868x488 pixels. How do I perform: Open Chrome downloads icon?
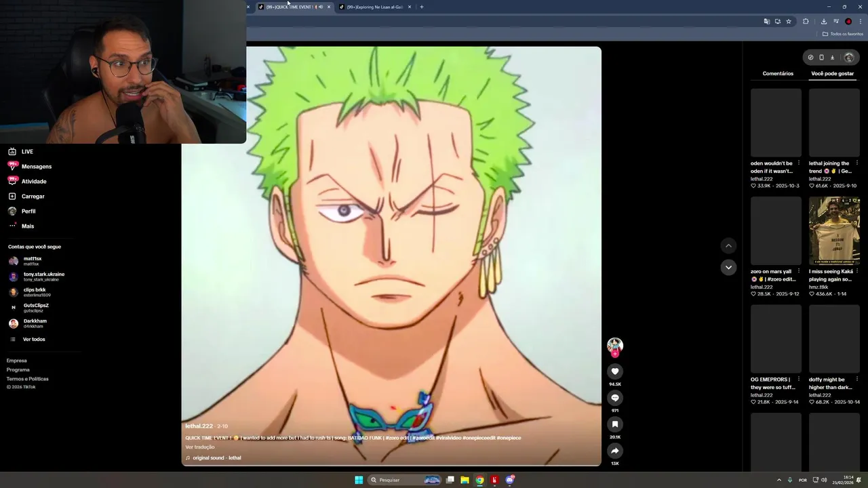pos(824,22)
